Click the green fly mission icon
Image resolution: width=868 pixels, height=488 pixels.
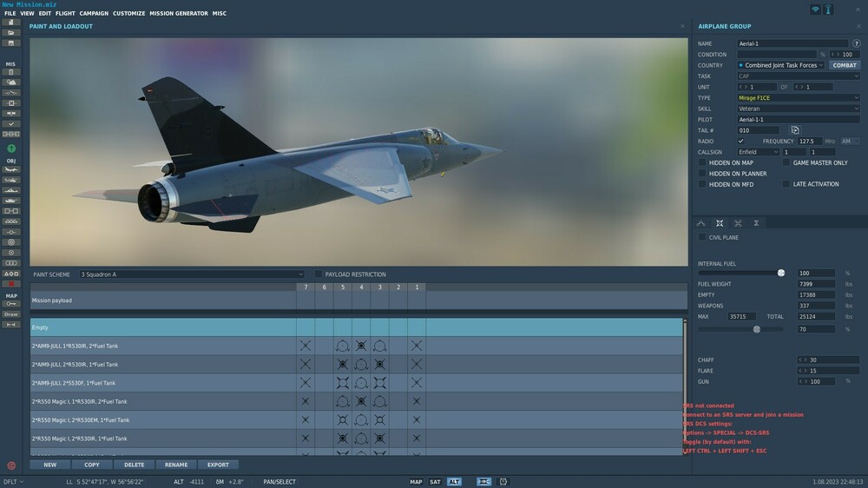tap(11, 148)
